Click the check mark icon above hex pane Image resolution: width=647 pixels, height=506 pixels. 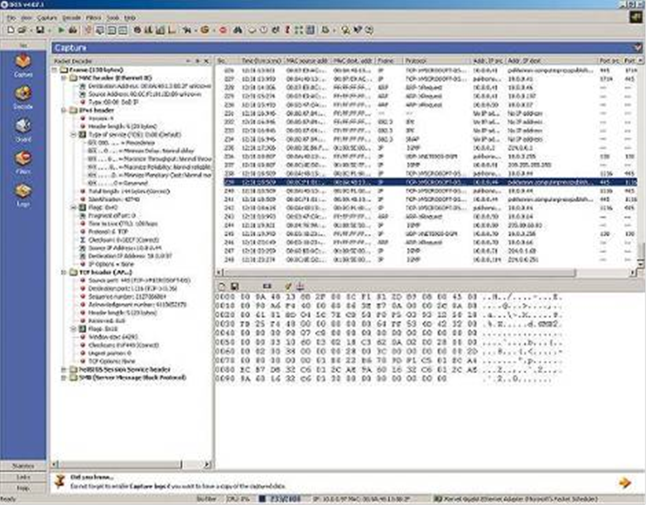[x=288, y=286]
